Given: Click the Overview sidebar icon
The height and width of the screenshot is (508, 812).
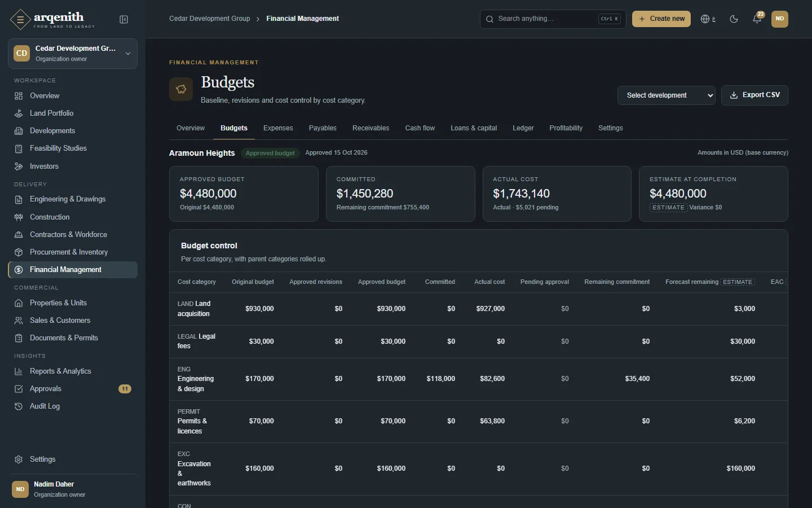Looking at the screenshot, I should point(19,96).
